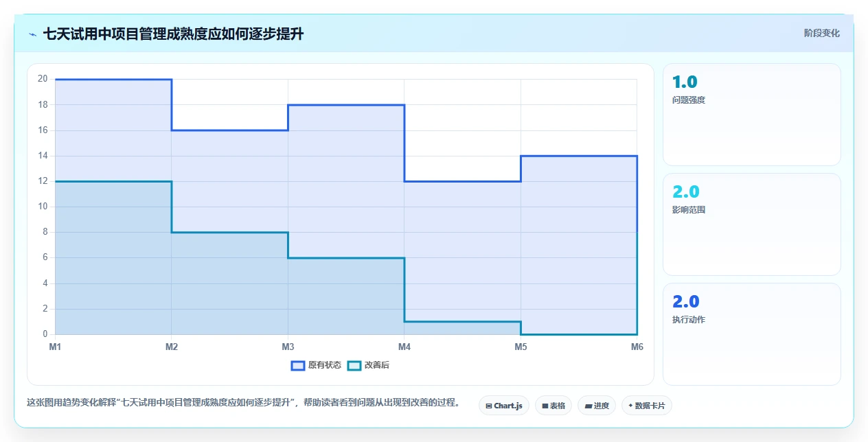Click the chart title 七天试用中项目管理成熟度应如何逐步提升

[x=174, y=34]
